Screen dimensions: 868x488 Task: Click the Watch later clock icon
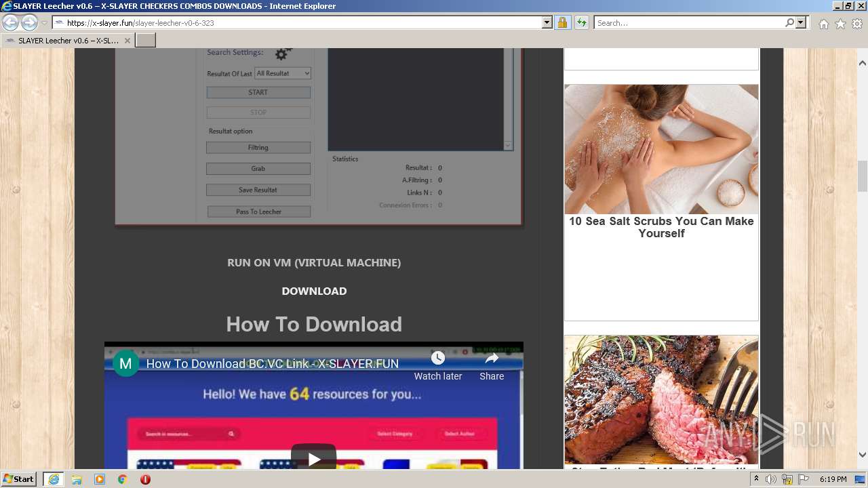click(438, 358)
